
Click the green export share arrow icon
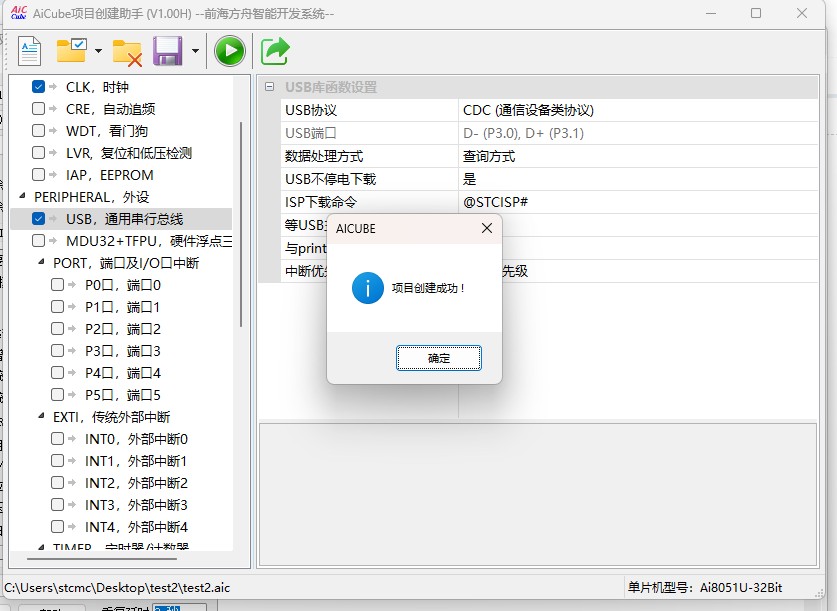click(x=275, y=51)
